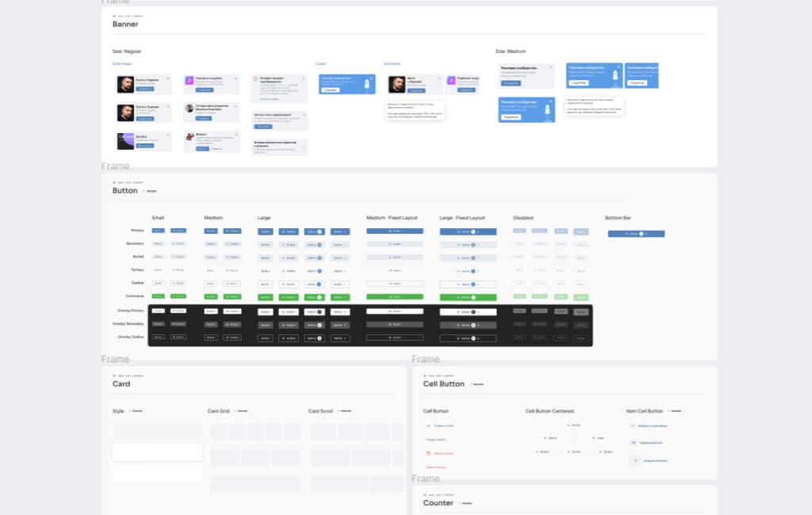Select the Scrollable label in Banner frame

[392, 63]
